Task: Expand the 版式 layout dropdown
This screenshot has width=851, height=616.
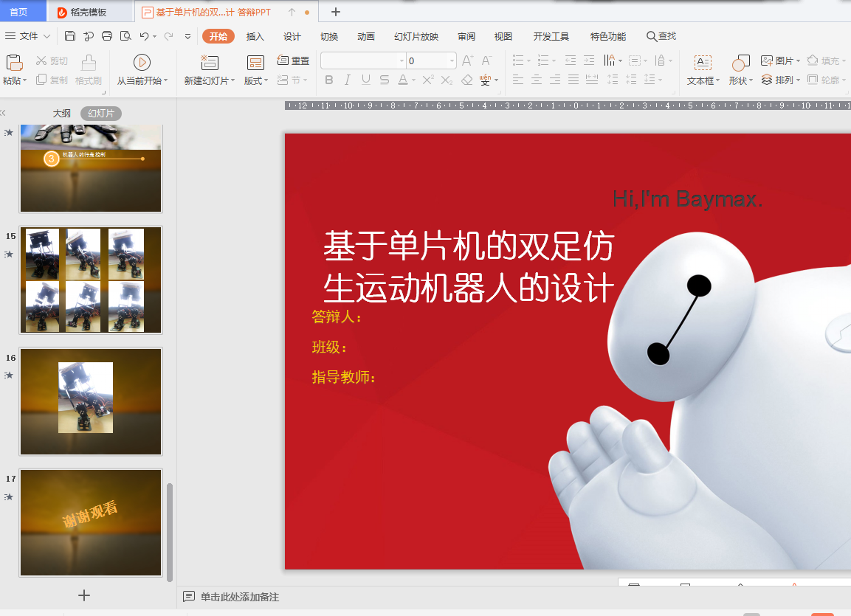Action: [266, 81]
